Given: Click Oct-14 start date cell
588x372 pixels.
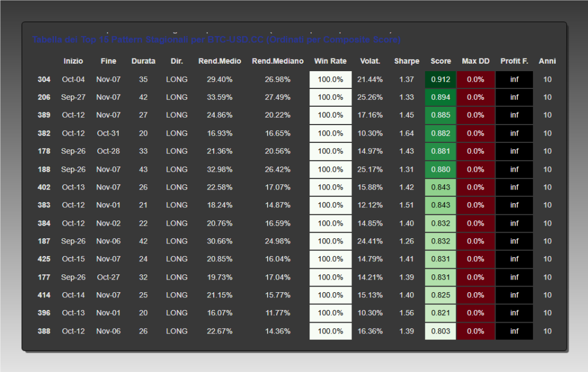Looking at the screenshot, I should [x=73, y=295].
